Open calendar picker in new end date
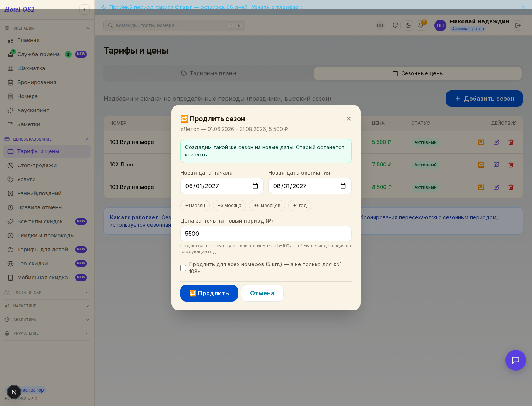This screenshot has height=406, width=532. [x=343, y=186]
